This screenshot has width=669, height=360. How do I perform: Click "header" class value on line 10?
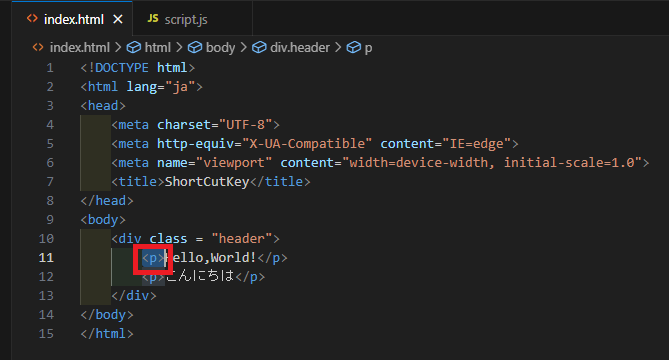[241, 238]
